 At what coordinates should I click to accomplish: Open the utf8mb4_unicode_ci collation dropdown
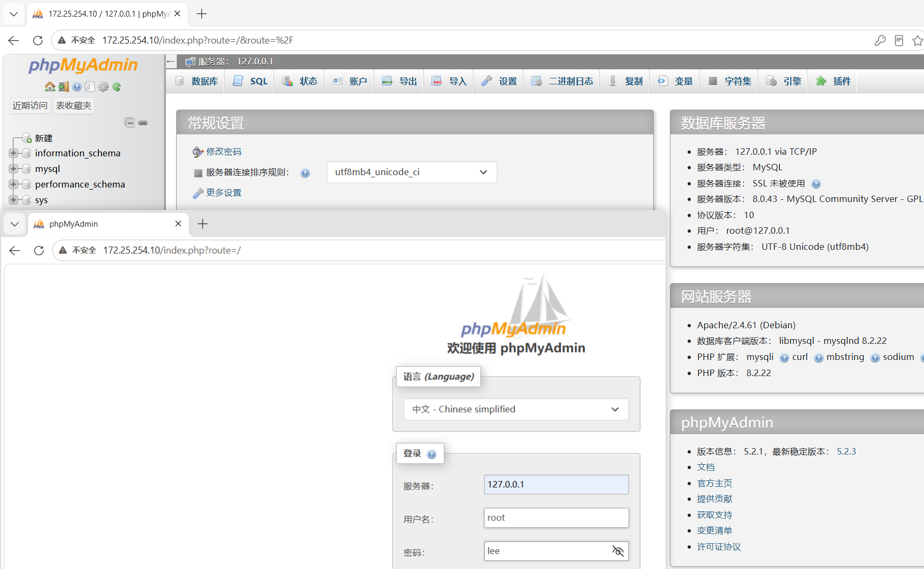point(412,172)
